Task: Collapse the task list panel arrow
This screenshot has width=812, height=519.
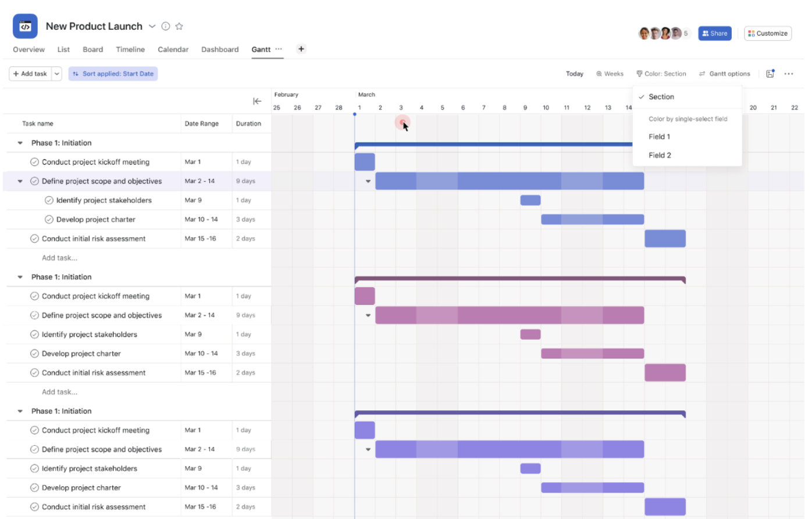Action: [258, 101]
